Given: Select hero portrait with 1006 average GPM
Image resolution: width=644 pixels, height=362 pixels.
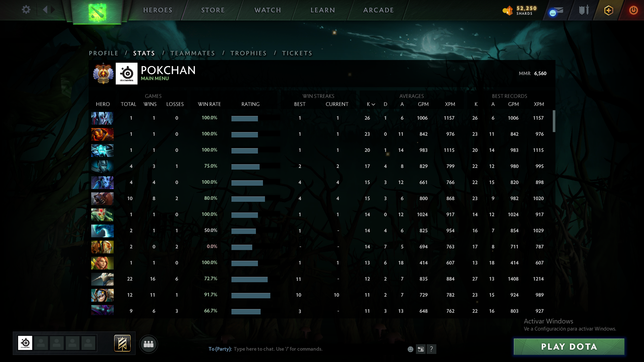Looking at the screenshot, I should click(x=102, y=118).
